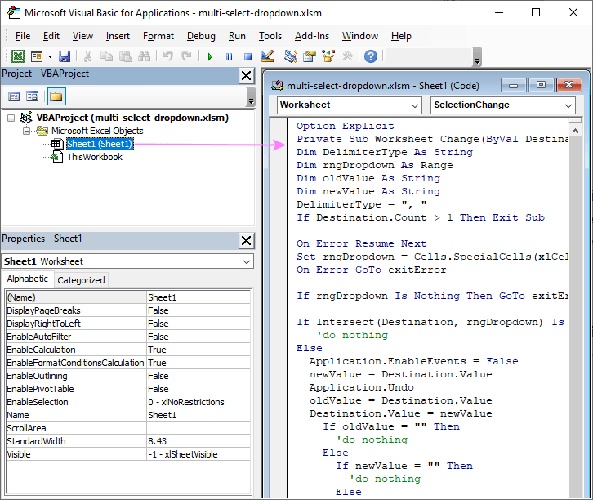The height and width of the screenshot is (500, 593).
Task: Close the Sheet1 (Code) window
Action: point(569,85)
